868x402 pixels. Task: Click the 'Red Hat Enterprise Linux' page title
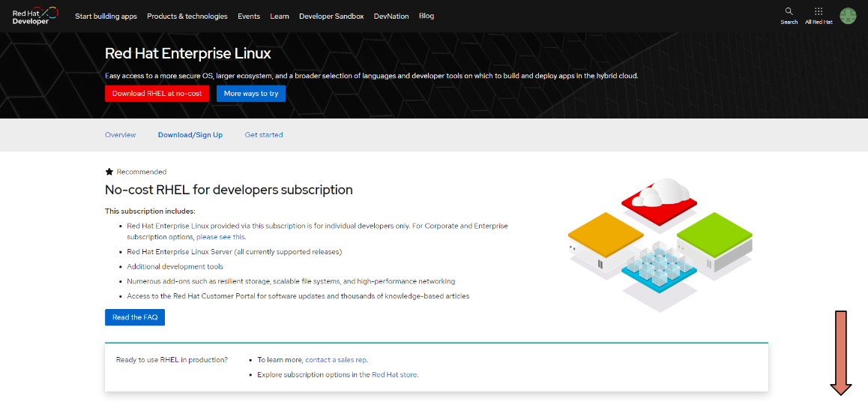pos(188,54)
